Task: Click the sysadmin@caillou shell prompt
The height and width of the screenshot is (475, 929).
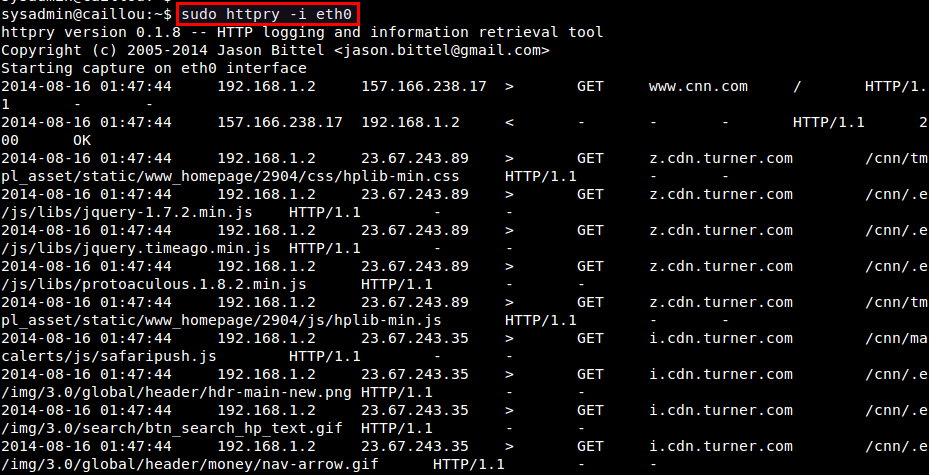Action: [x=85, y=15]
